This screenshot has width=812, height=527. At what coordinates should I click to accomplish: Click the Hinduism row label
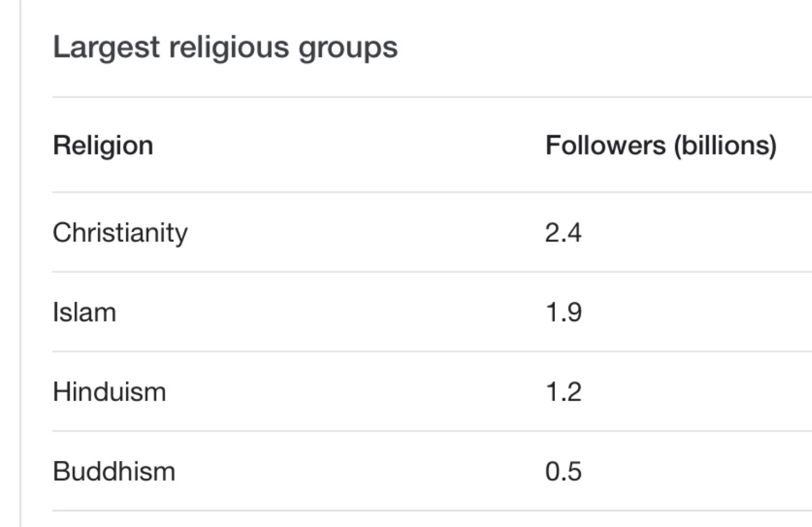click(109, 392)
